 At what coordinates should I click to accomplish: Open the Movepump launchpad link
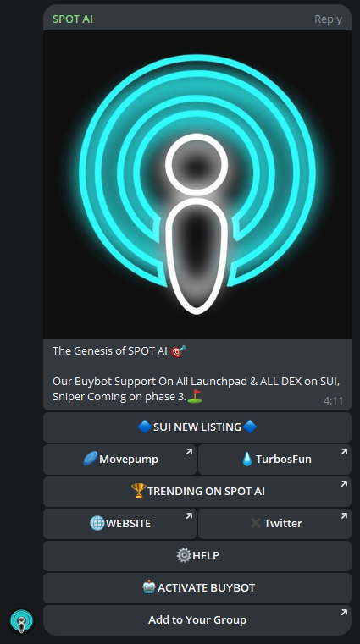(119, 460)
